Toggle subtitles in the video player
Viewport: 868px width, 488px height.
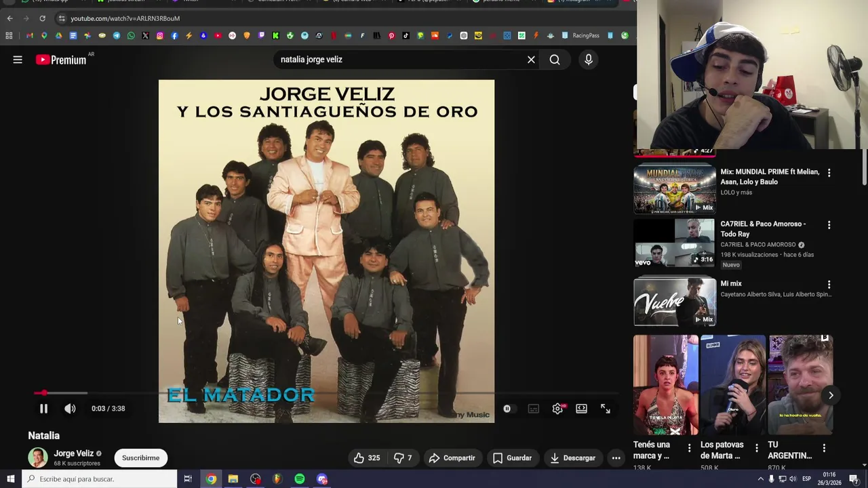tap(534, 409)
